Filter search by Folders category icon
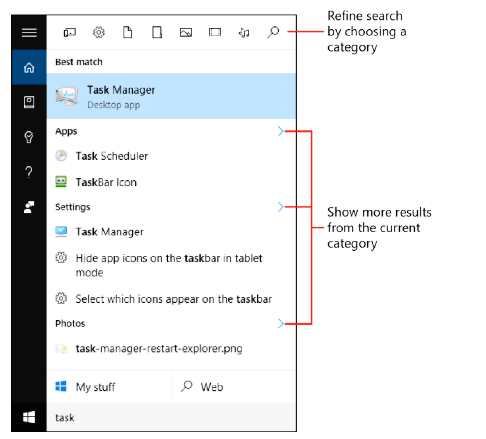Screen dimensions: 486x439 pyautogui.click(x=157, y=32)
